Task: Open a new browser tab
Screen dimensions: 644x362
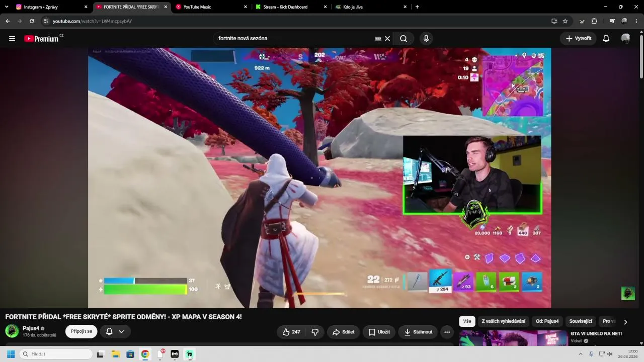Action: (417, 7)
